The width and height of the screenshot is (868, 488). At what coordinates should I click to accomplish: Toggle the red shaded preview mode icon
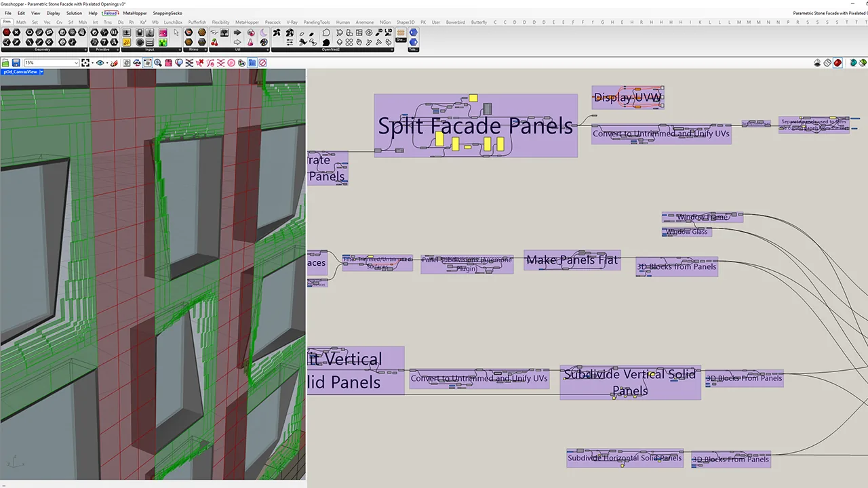837,63
